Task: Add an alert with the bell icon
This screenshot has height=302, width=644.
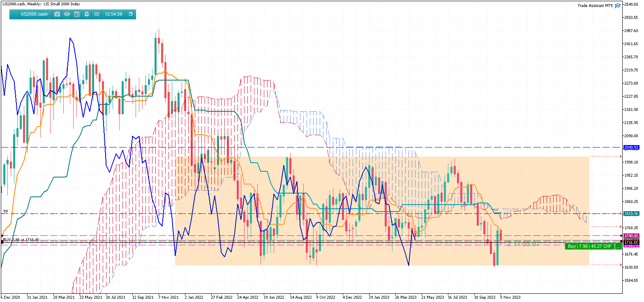Action: [x=87, y=14]
